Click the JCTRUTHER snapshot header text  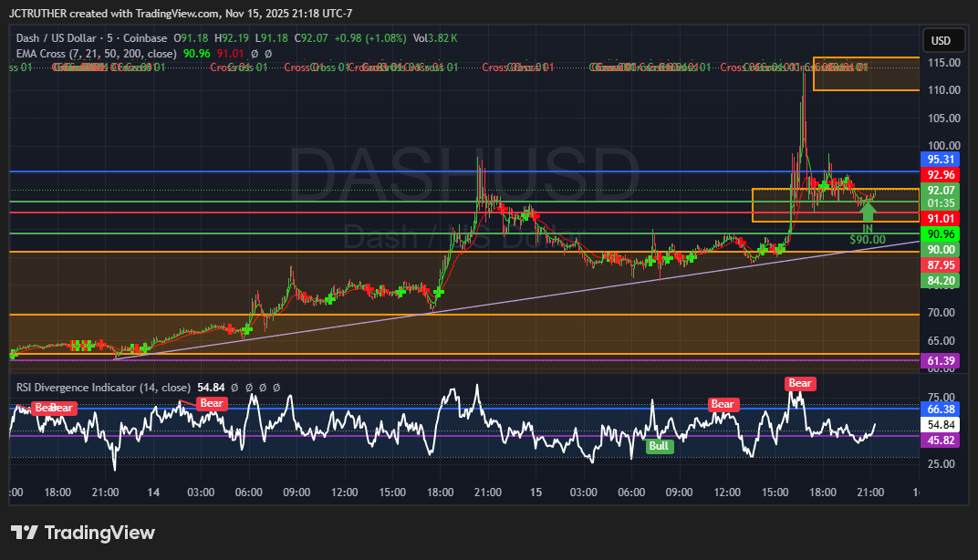(x=181, y=13)
